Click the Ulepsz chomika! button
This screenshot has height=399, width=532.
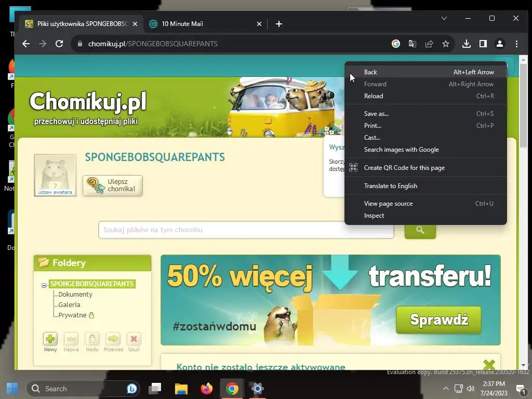point(113,185)
